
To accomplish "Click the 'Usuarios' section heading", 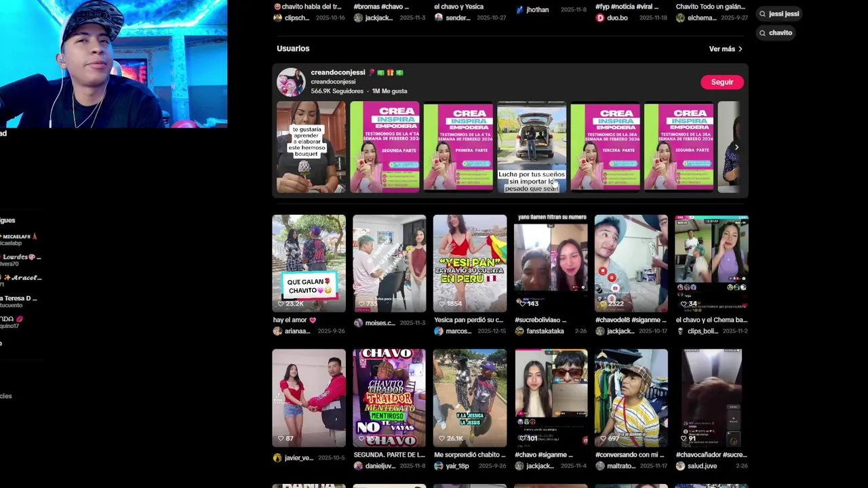I will pyautogui.click(x=293, y=49).
